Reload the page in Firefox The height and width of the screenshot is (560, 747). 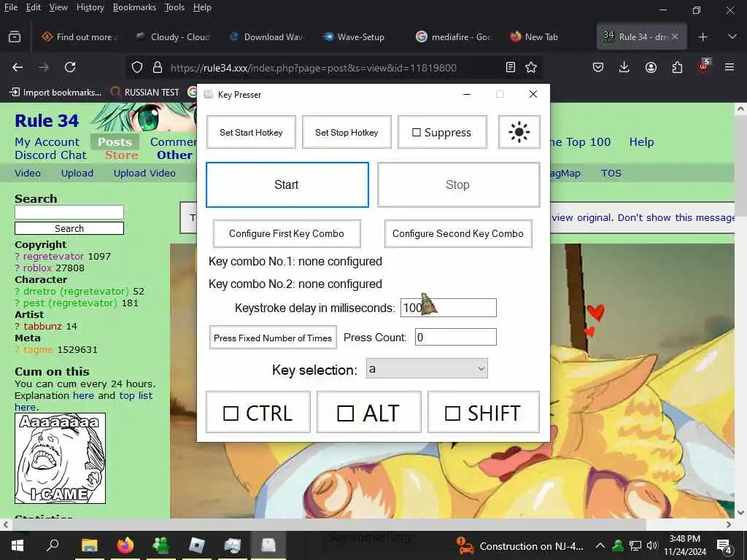[x=70, y=68]
